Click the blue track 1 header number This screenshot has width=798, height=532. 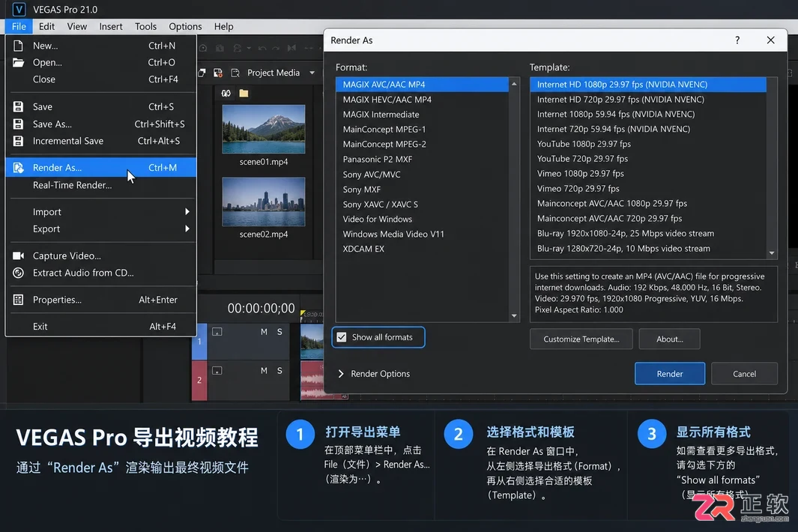(x=199, y=342)
